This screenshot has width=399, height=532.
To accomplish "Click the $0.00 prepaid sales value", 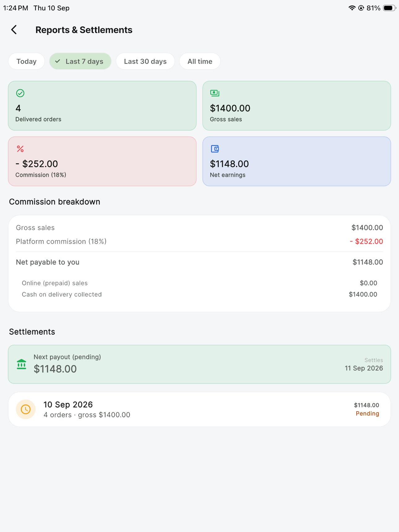I will pos(368,283).
